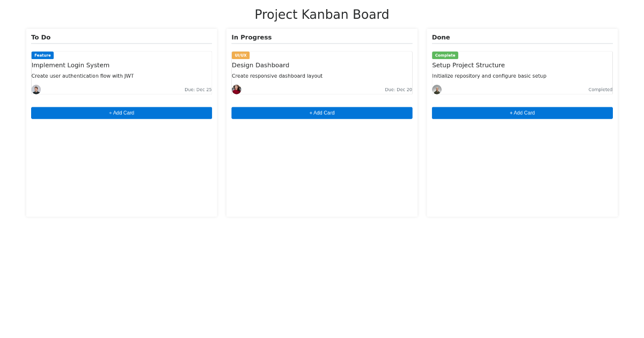Click Add Card in the In Progress column

(321, 113)
